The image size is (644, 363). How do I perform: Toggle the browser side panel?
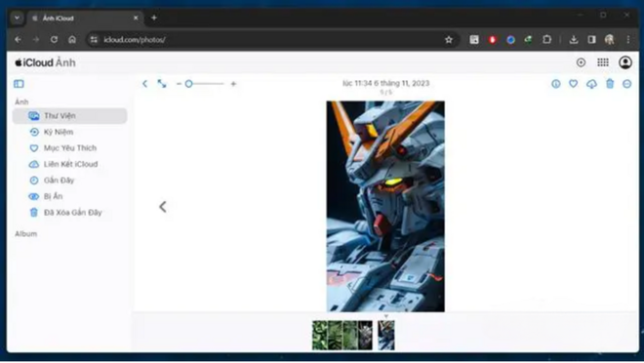point(591,39)
